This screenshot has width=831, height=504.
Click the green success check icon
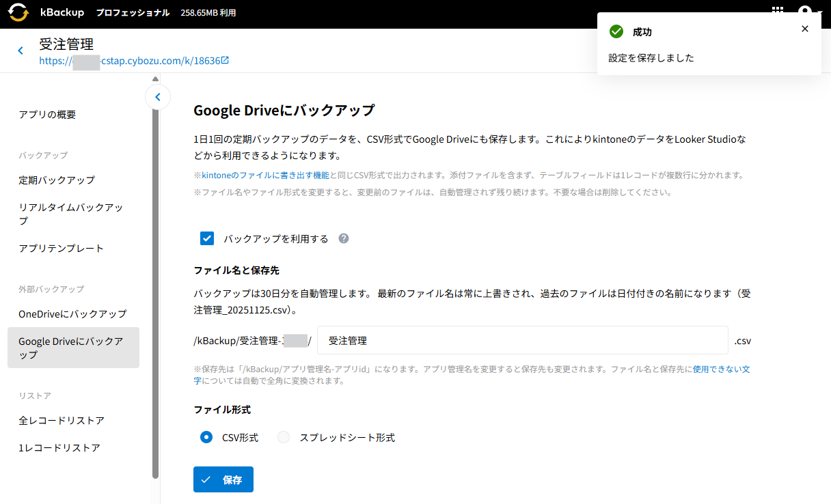pyautogui.click(x=616, y=31)
